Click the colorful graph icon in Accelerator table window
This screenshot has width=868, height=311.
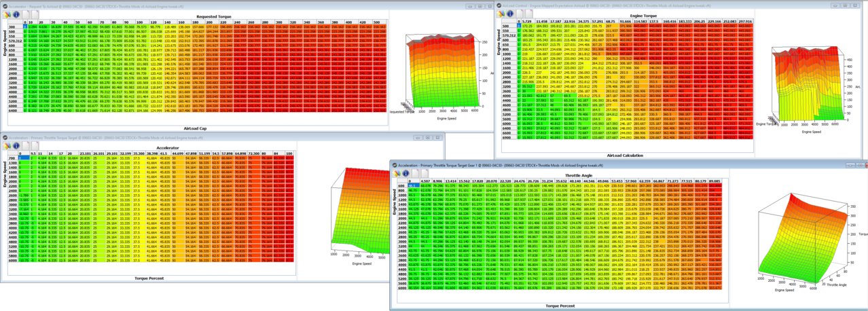coord(7,145)
